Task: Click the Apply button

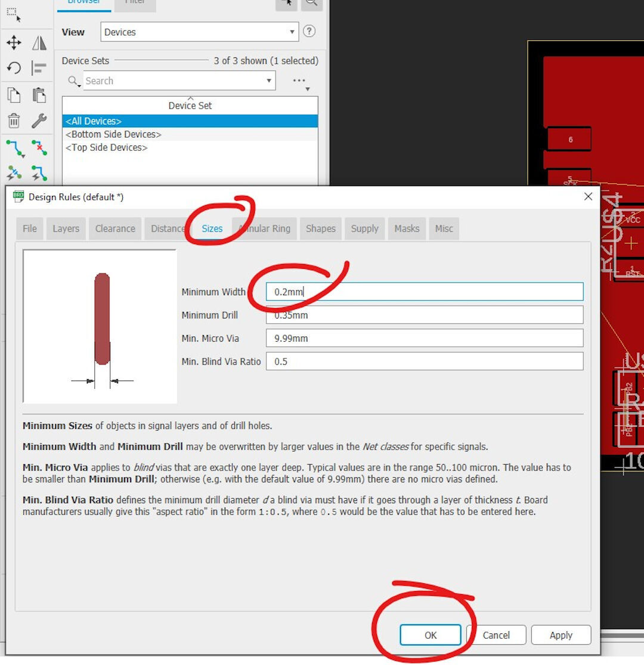Action: pos(561,635)
